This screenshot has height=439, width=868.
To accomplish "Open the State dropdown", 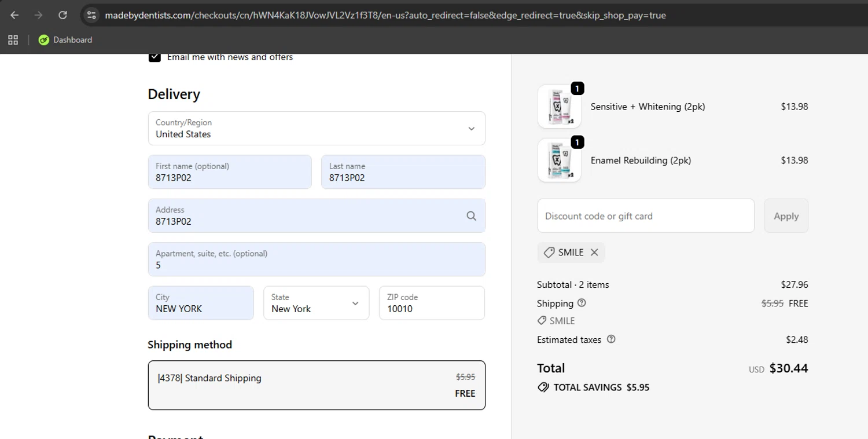I will tap(316, 303).
